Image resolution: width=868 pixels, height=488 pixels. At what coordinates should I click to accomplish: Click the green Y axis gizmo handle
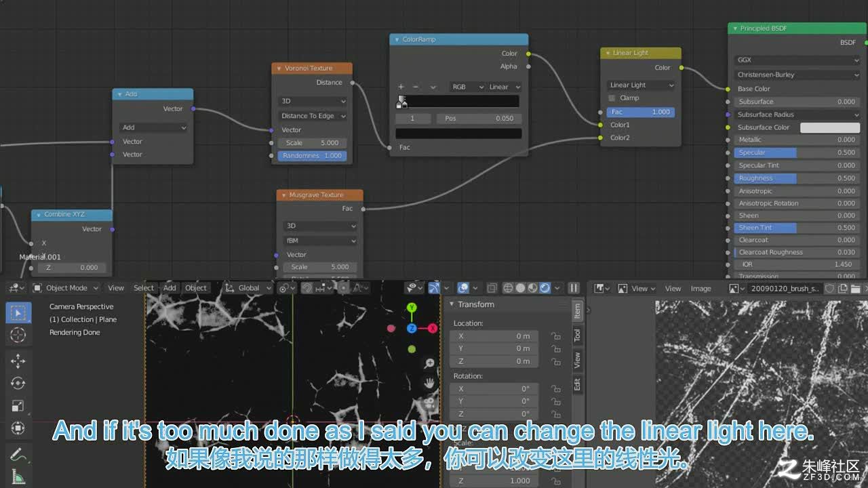click(x=412, y=308)
